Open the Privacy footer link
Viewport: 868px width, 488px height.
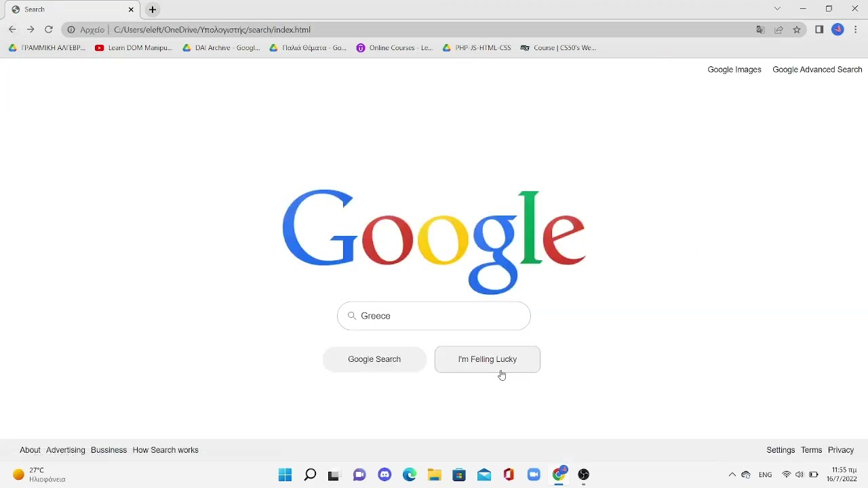point(841,450)
